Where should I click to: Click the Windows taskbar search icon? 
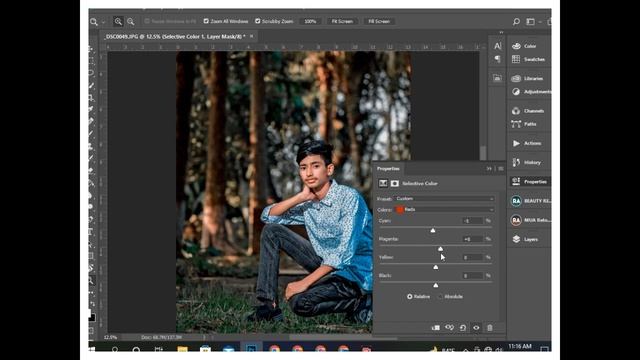click(x=115, y=349)
